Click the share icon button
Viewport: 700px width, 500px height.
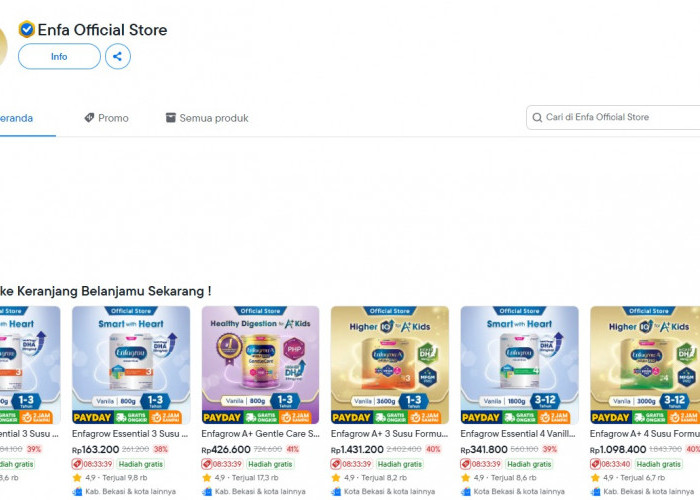tap(118, 56)
